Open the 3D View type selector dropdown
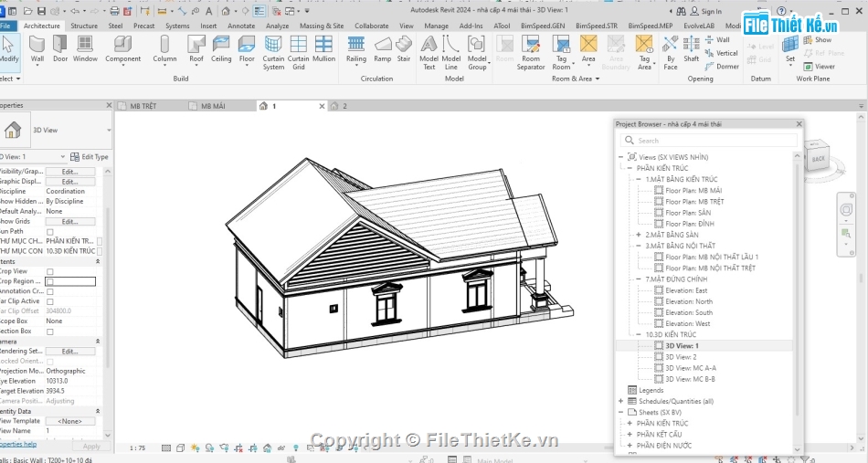Screen dimensions: 868x463 [x=109, y=130]
